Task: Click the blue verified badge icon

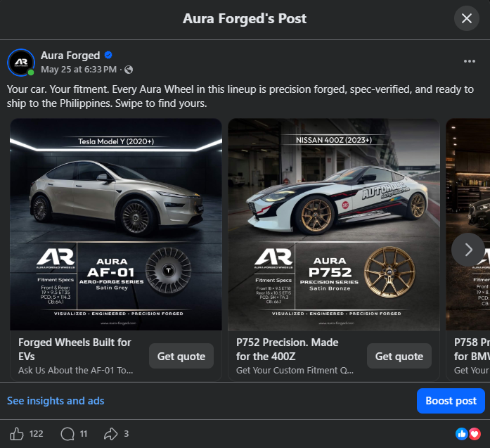Action: (x=108, y=56)
